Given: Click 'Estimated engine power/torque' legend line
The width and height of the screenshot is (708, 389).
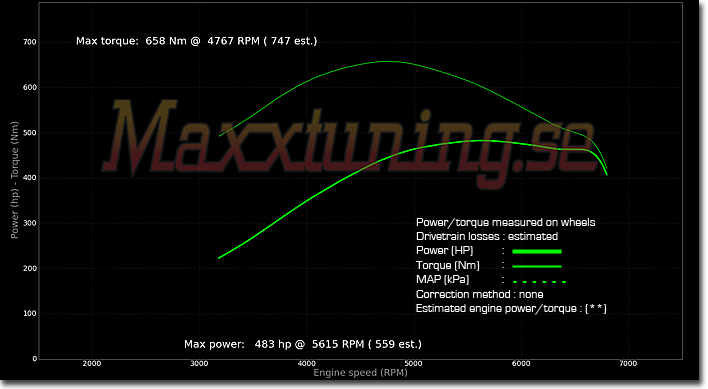Looking at the screenshot, I should (x=511, y=309).
